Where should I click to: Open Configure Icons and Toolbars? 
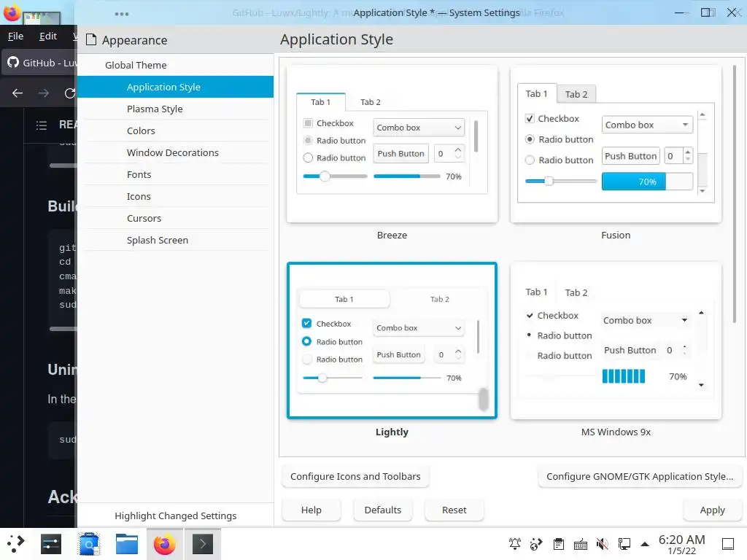[355, 477]
